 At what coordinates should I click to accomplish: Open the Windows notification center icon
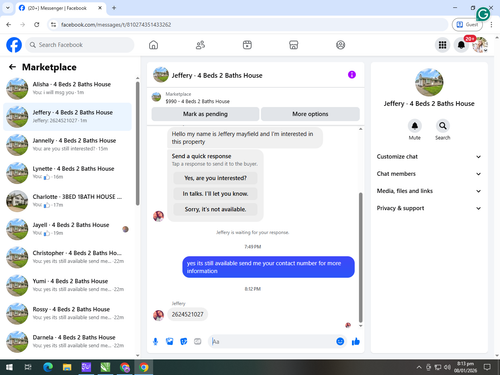pos(487,367)
